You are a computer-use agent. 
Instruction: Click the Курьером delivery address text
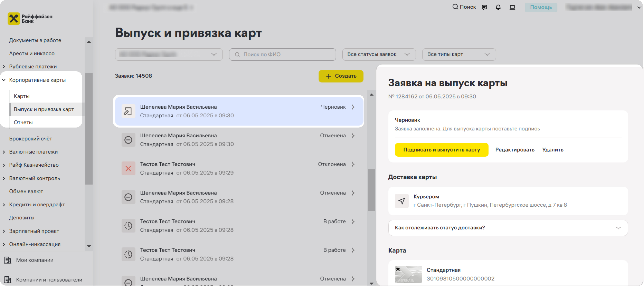coord(490,205)
